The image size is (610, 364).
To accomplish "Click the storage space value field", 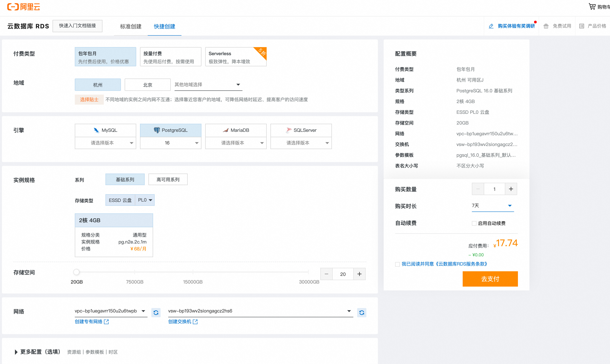I will [343, 274].
